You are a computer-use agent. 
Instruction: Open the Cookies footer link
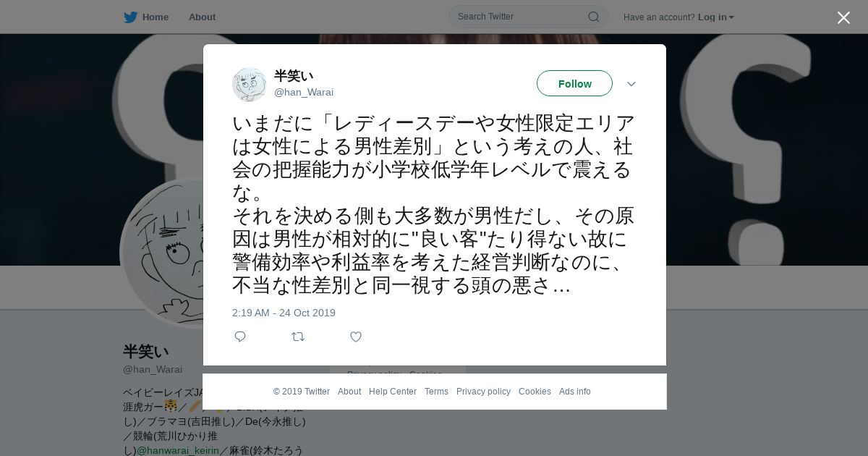[535, 392]
